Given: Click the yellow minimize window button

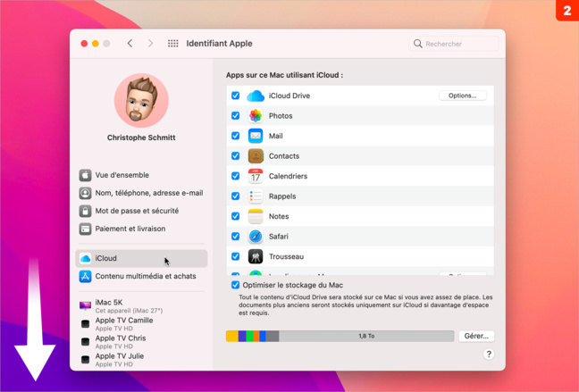Looking at the screenshot, I should coord(96,44).
